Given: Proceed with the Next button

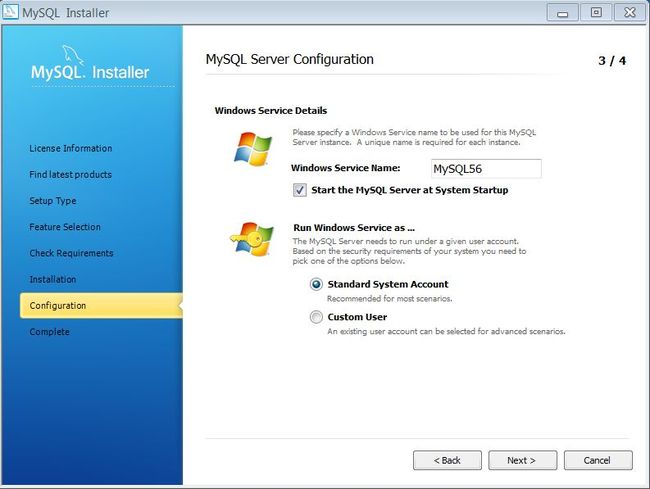Looking at the screenshot, I should click(x=522, y=460).
